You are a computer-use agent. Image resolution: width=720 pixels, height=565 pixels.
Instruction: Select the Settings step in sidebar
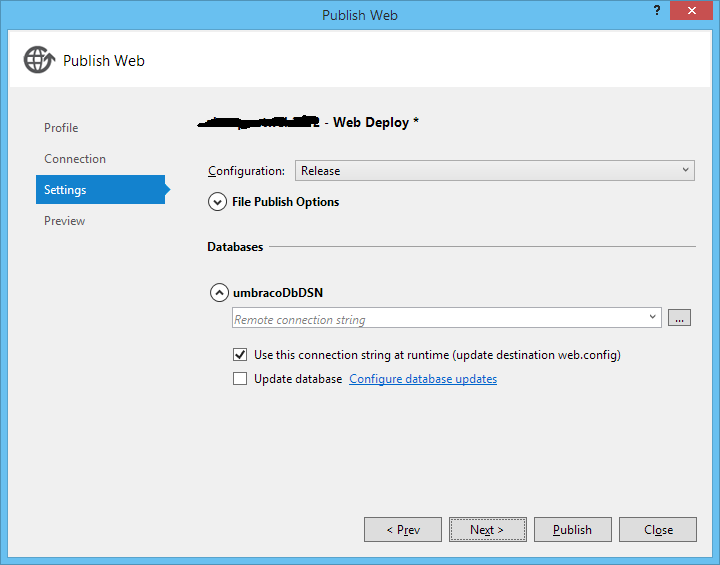(x=66, y=190)
